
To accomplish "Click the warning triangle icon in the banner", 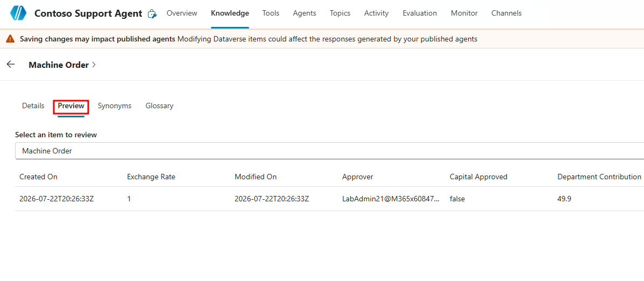I will (x=10, y=39).
